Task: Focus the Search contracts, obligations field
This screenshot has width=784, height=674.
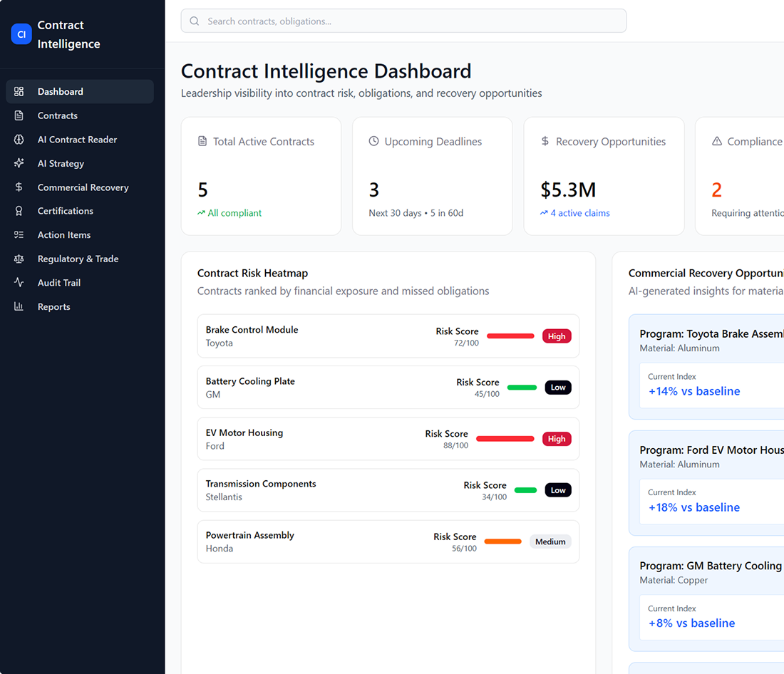Action: 403,21
